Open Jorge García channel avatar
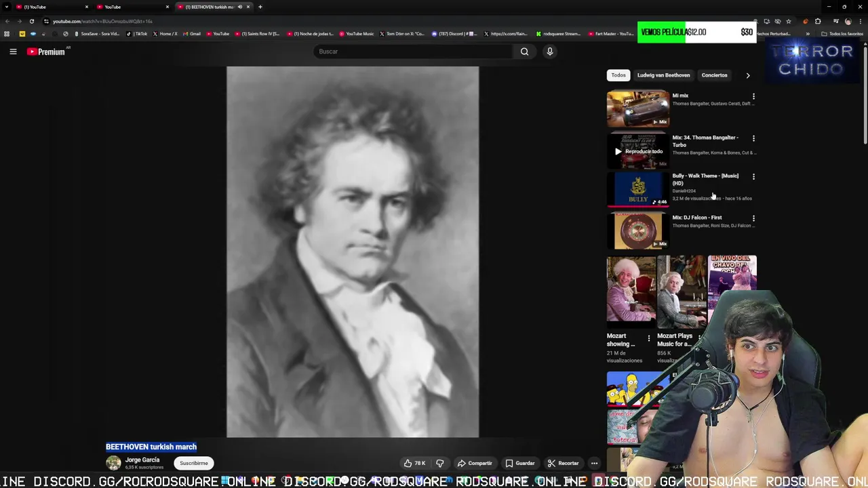The image size is (868, 488). coord(113,463)
